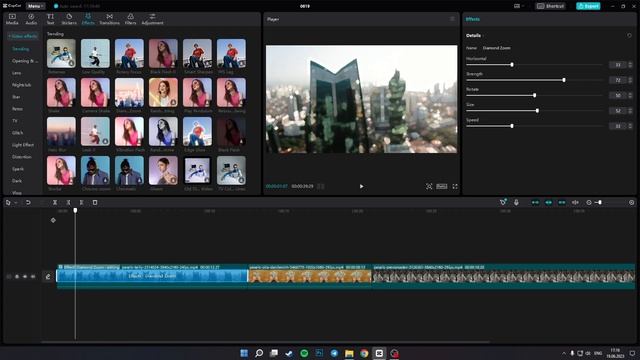Open Spotify from the taskbar

click(304, 353)
